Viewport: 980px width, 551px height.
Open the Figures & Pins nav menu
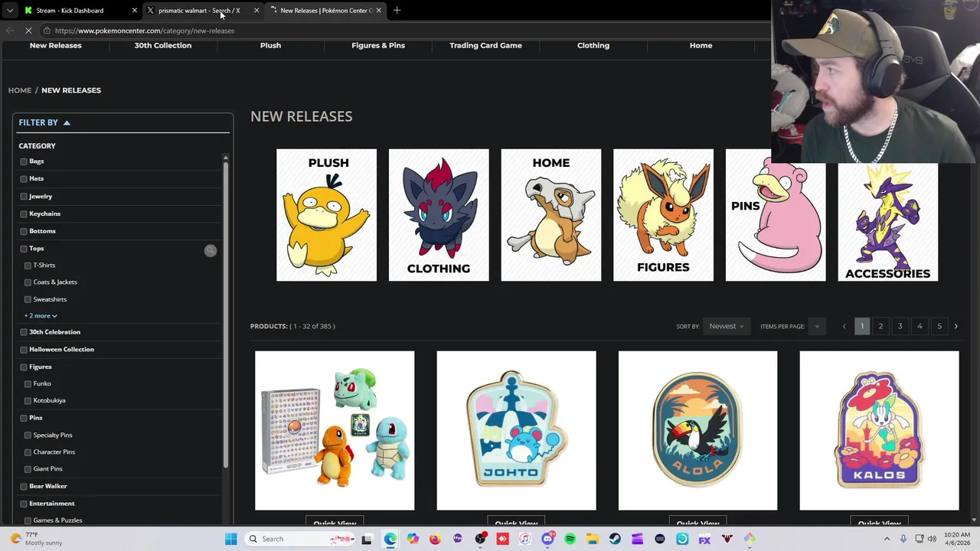coord(378,45)
